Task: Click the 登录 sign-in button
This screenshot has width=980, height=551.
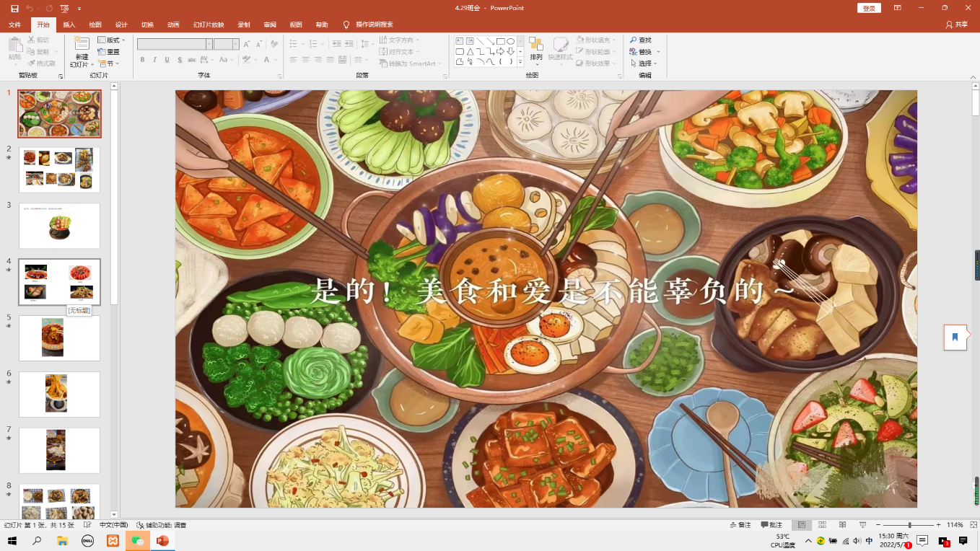Action: 869,8
